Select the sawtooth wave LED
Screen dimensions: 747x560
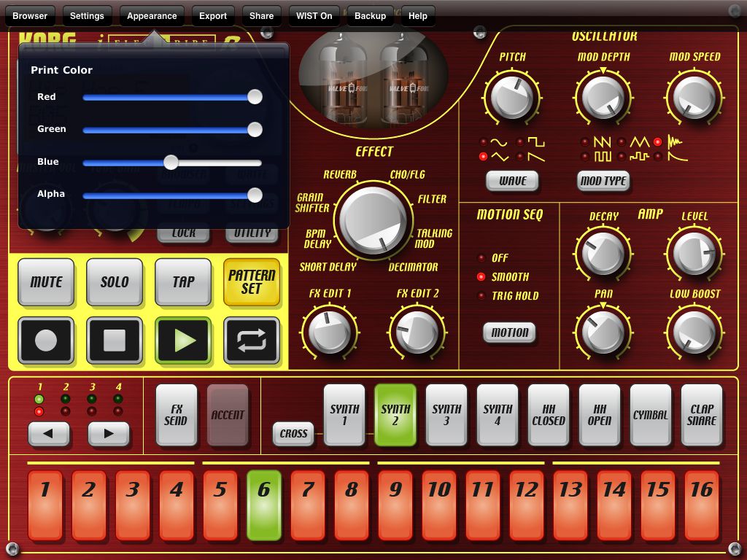[520, 156]
